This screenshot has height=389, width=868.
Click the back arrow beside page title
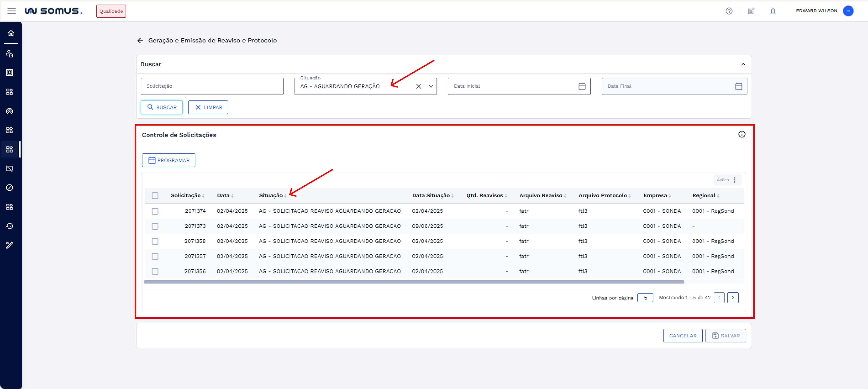pos(140,40)
